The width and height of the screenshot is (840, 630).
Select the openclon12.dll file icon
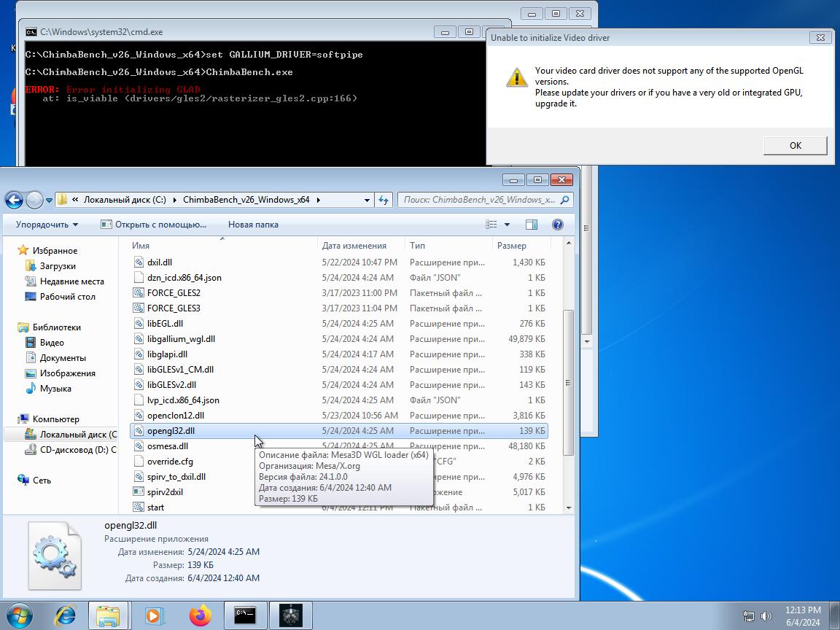[x=139, y=415]
